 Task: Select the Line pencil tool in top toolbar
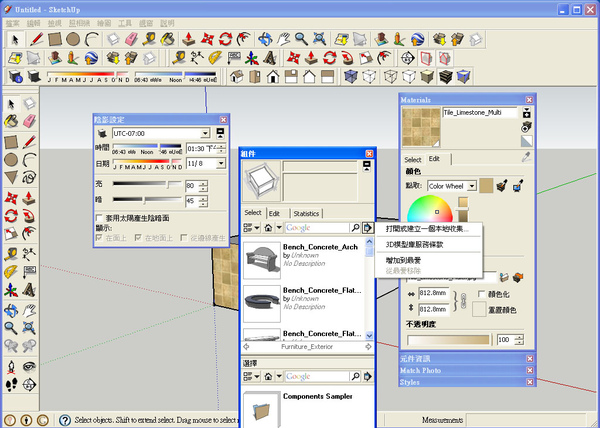tap(37, 39)
